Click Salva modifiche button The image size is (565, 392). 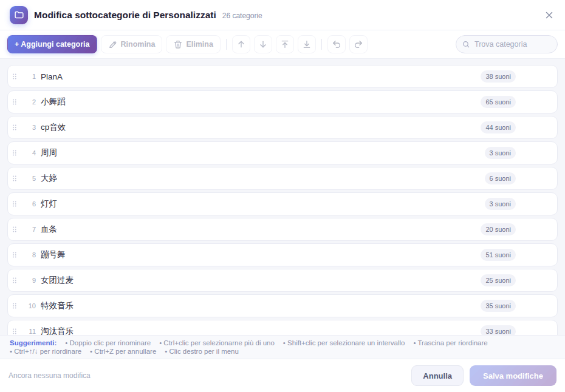(x=513, y=376)
